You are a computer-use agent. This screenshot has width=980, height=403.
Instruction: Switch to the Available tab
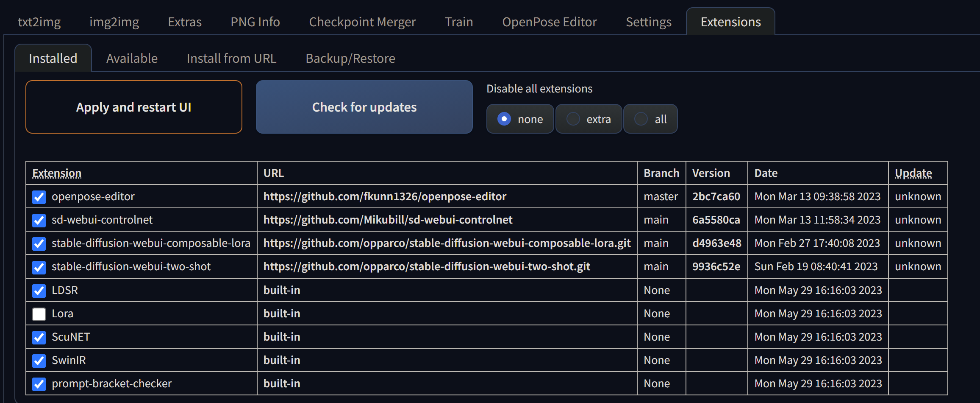132,58
